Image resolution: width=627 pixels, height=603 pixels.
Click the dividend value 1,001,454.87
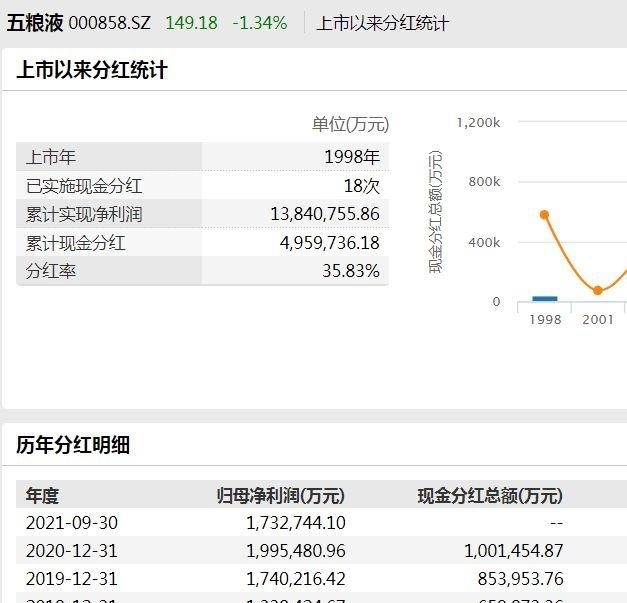[514, 551]
